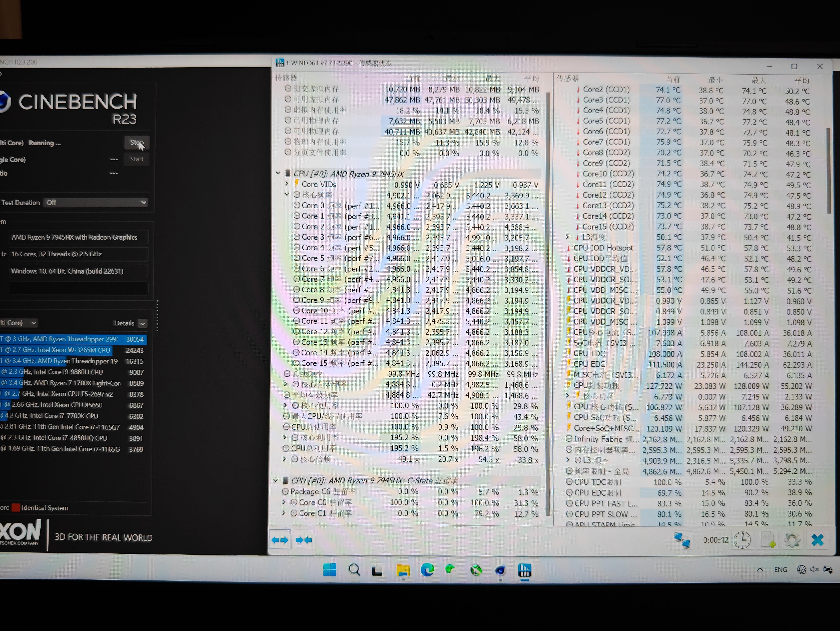Image resolution: width=840 pixels, height=631 pixels.
Task: Collapse the CPU [#0] AMD Ryzen 9 7945HX group
Action: coord(278,173)
